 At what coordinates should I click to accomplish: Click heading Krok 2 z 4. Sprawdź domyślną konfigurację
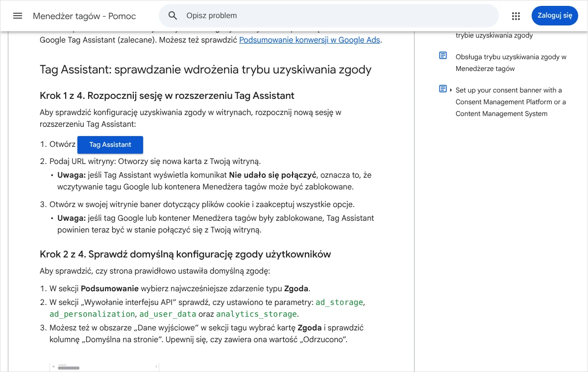[185, 254]
